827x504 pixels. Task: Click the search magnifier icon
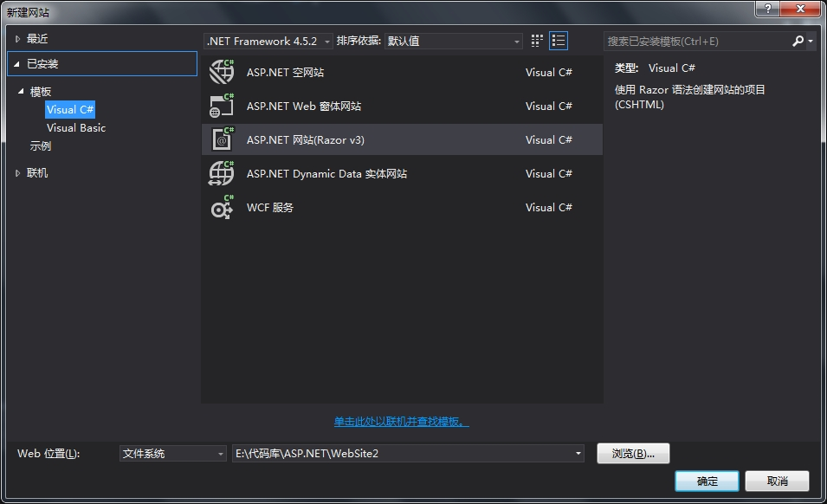798,41
